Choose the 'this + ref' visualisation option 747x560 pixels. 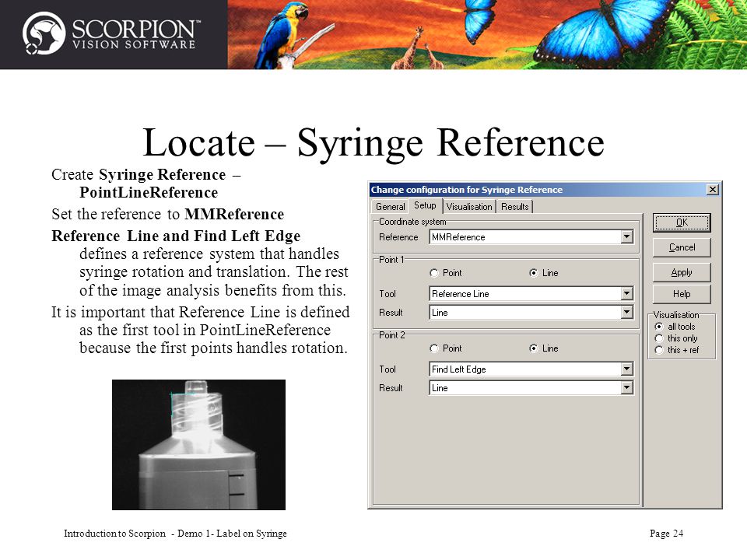tap(676, 350)
